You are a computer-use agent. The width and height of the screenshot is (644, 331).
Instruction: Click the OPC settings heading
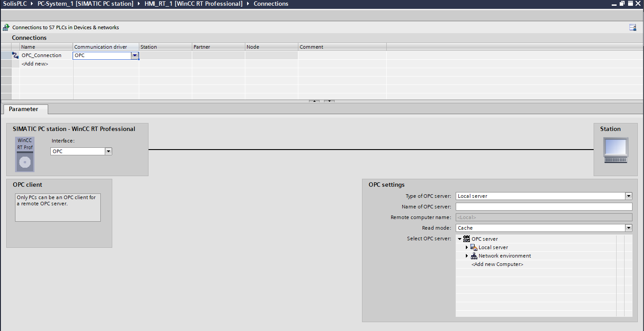pyautogui.click(x=386, y=185)
